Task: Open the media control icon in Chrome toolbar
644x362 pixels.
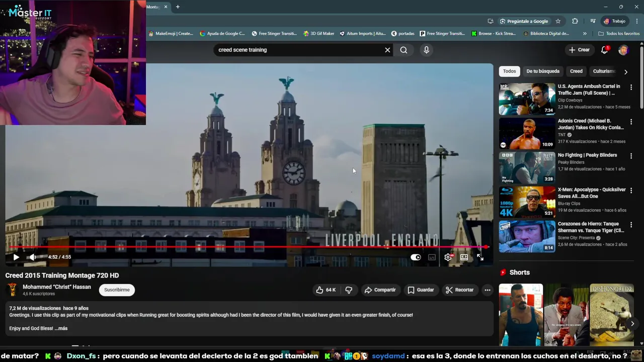Action: click(593, 21)
